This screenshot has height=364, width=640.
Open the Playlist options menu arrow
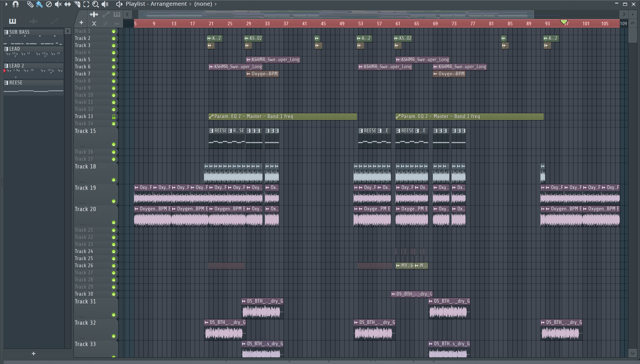point(6,4)
